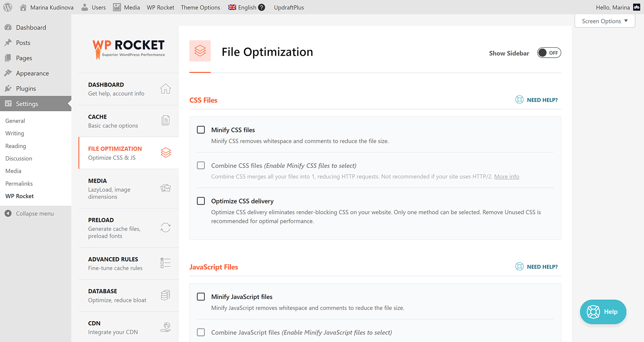The height and width of the screenshot is (342, 644).
Task: Open Users from the admin bar
Action: click(94, 7)
